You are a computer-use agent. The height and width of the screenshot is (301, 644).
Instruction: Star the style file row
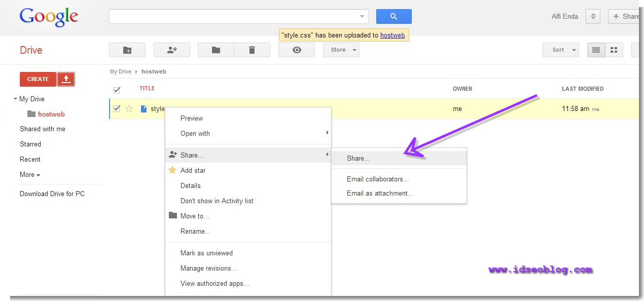point(129,108)
